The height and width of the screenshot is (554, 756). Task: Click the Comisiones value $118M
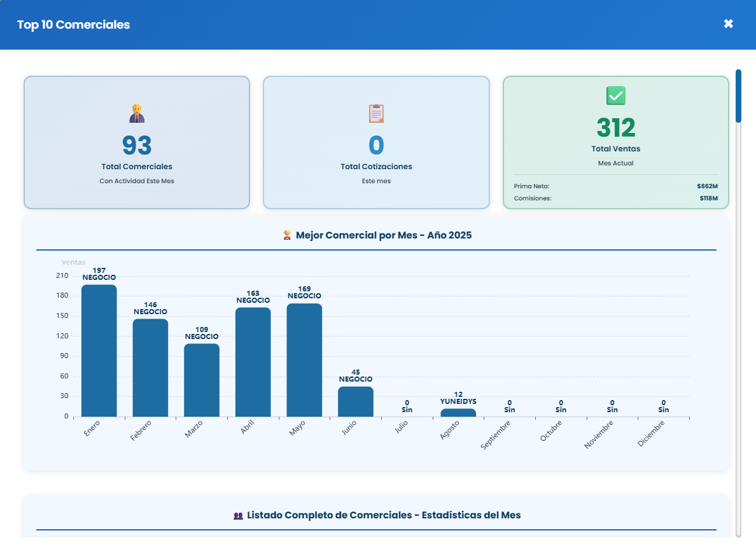709,198
